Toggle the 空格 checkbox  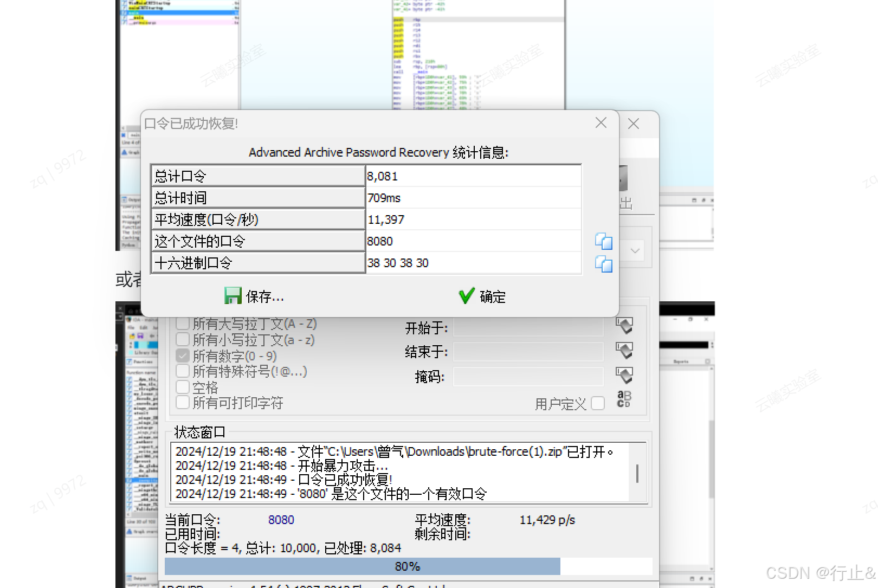(x=183, y=387)
